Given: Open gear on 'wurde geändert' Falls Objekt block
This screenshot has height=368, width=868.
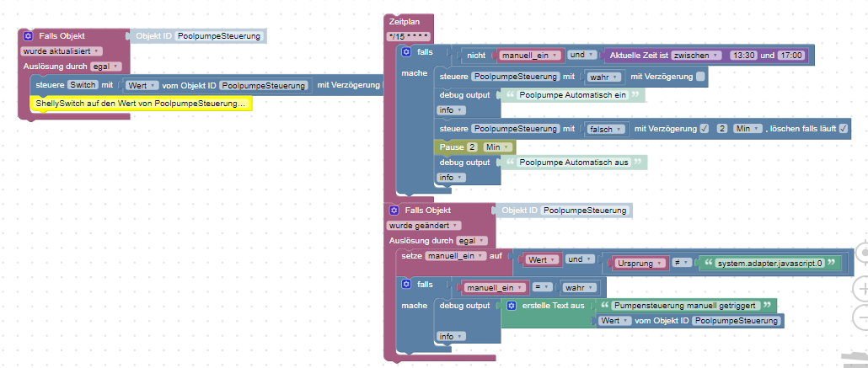Looking at the screenshot, I should coord(394,211).
